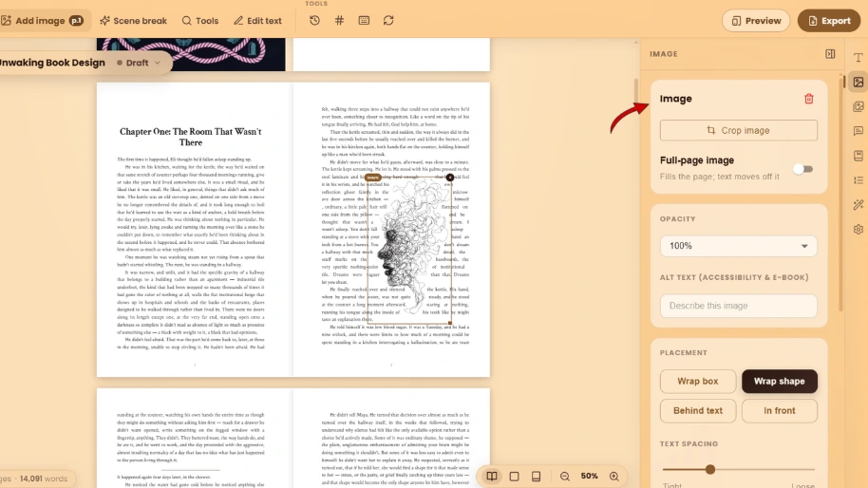Adjust the Text spacing slider handle
Viewport: 868px width, 488px height.
point(709,469)
